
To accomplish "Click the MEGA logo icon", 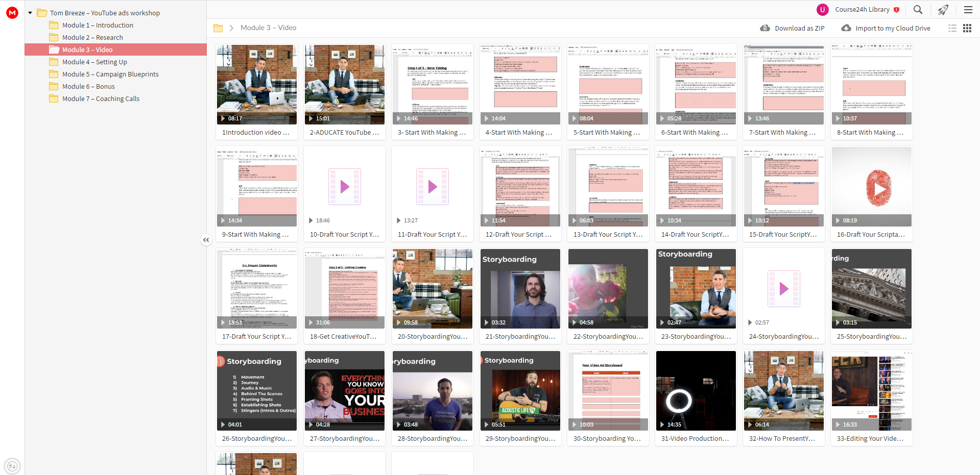I will point(12,13).
